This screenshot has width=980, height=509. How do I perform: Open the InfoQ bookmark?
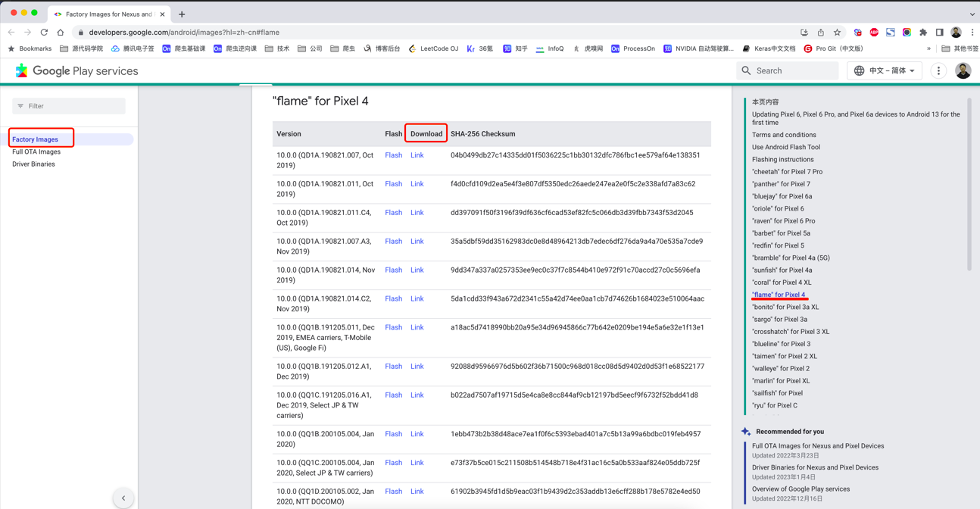tap(550, 48)
